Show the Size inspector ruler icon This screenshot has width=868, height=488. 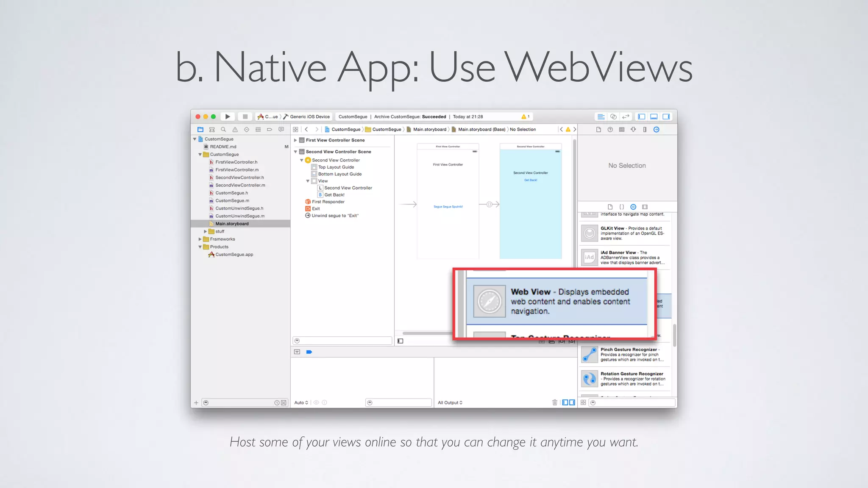645,130
